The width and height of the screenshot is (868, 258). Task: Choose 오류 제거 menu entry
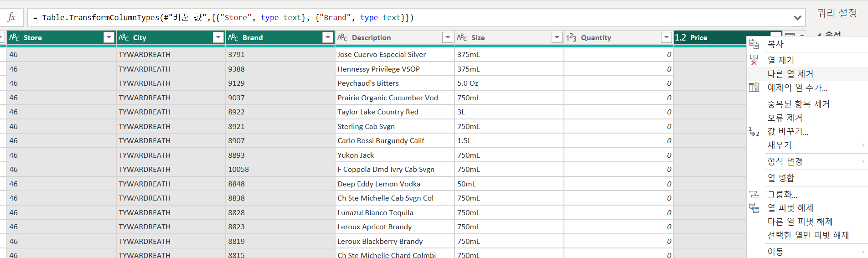tap(807, 118)
